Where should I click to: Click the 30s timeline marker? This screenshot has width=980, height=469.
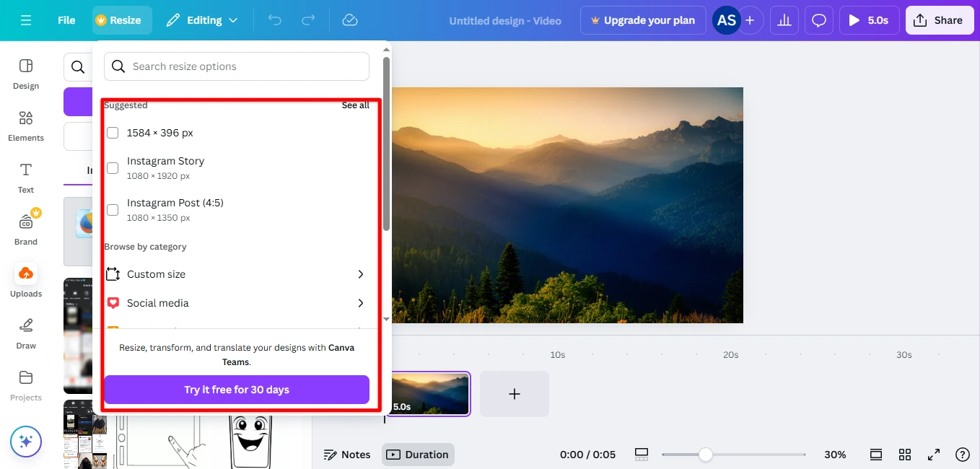[904, 355]
